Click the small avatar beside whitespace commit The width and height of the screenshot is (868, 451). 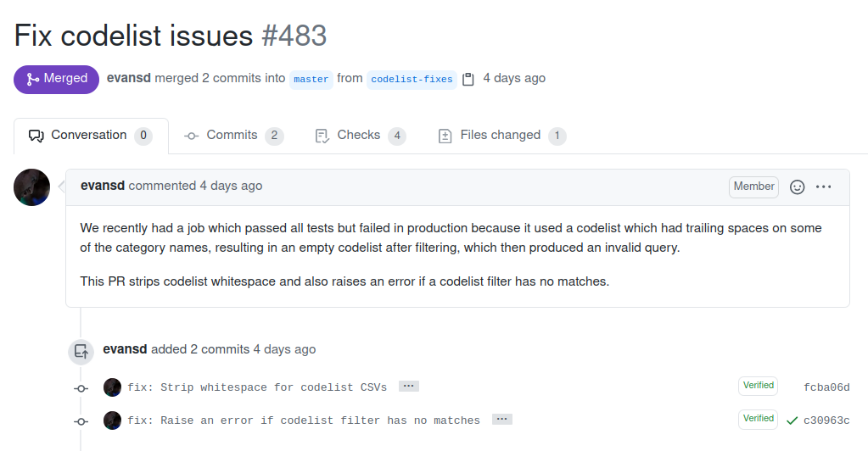click(112, 387)
